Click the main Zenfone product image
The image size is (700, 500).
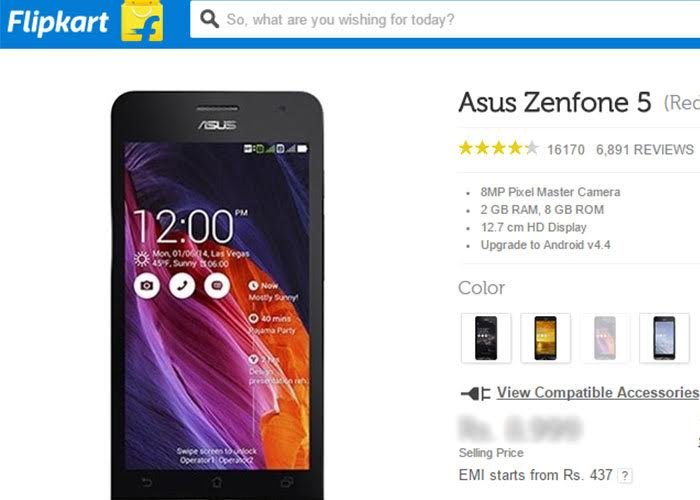click(x=217, y=296)
